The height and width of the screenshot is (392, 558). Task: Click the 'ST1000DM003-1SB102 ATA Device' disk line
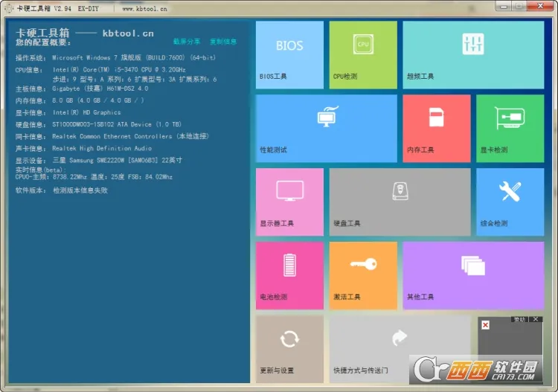pos(117,124)
